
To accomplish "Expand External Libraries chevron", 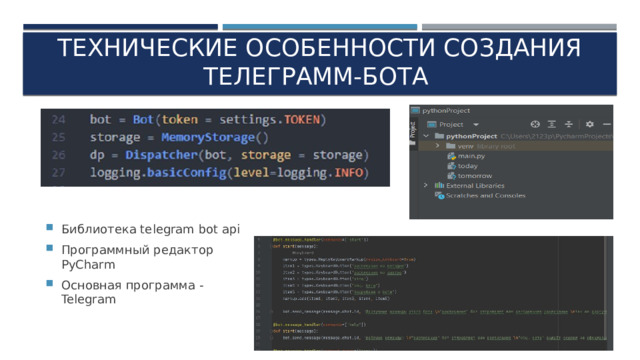I will pos(426,185).
